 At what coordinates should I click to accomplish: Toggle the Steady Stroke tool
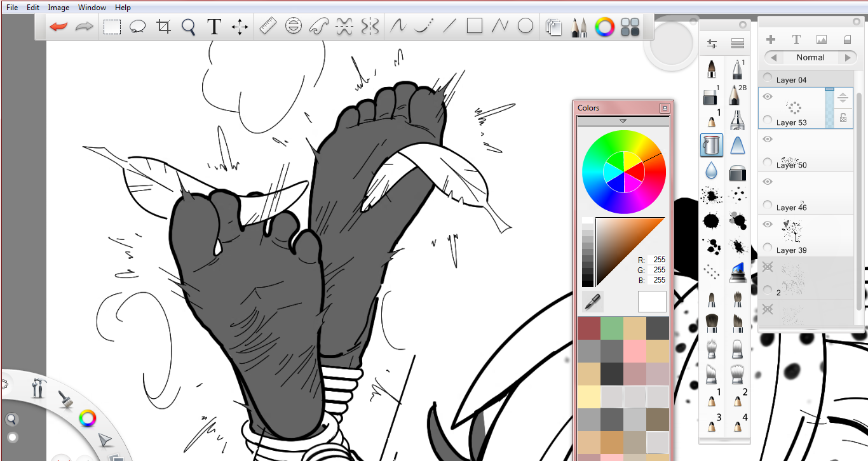click(x=398, y=27)
